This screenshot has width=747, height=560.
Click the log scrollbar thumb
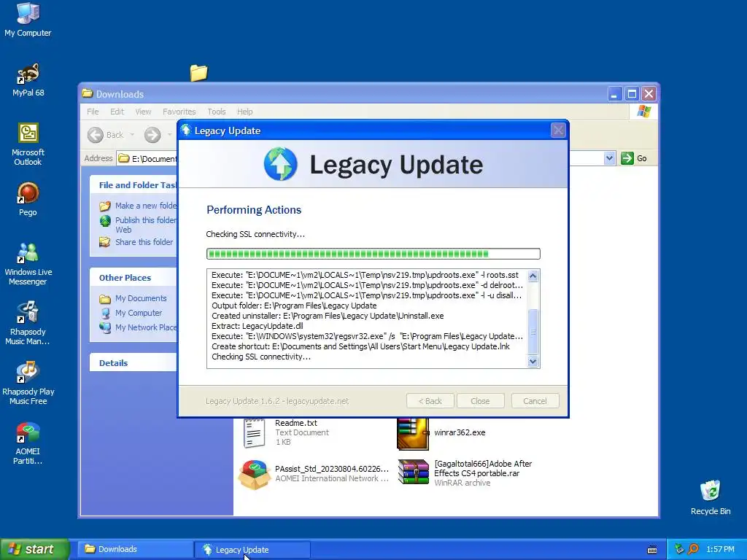[x=533, y=332]
